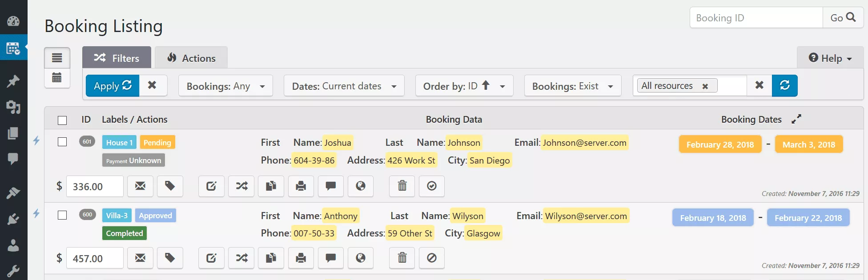Open the dashboard gauge icon in sidebar
Viewport: 868px width, 280px height.
coord(13,21)
